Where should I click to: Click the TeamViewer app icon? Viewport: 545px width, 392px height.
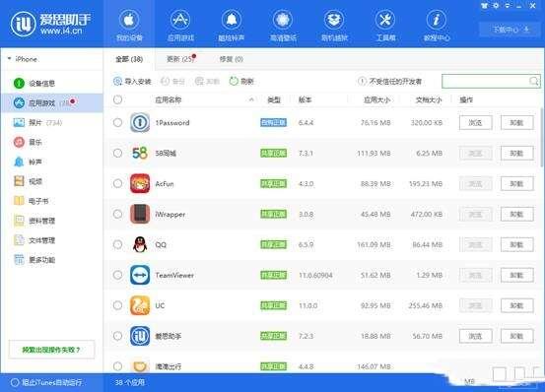click(x=140, y=275)
